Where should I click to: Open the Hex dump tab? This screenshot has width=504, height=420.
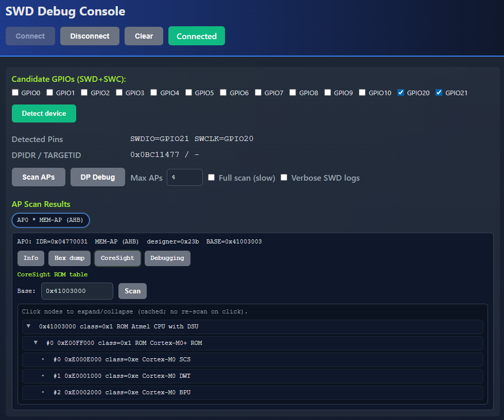tap(69, 258)
